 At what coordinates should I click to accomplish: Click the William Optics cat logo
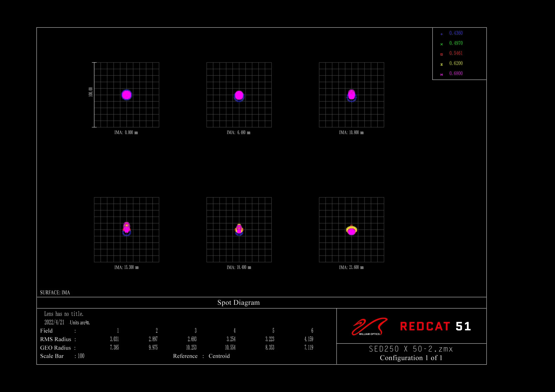(x=369, y=327)
